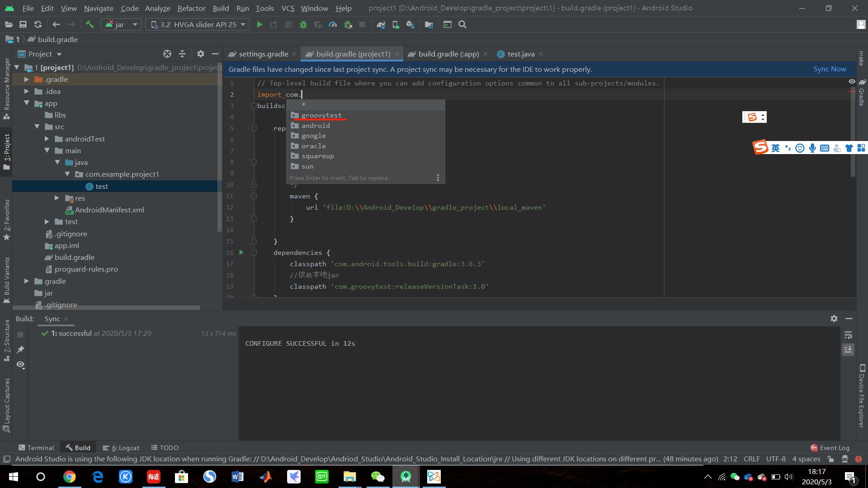Toggle build view eye filter options
The width and height of the screenshot is (868, 488).
[20, 364]
